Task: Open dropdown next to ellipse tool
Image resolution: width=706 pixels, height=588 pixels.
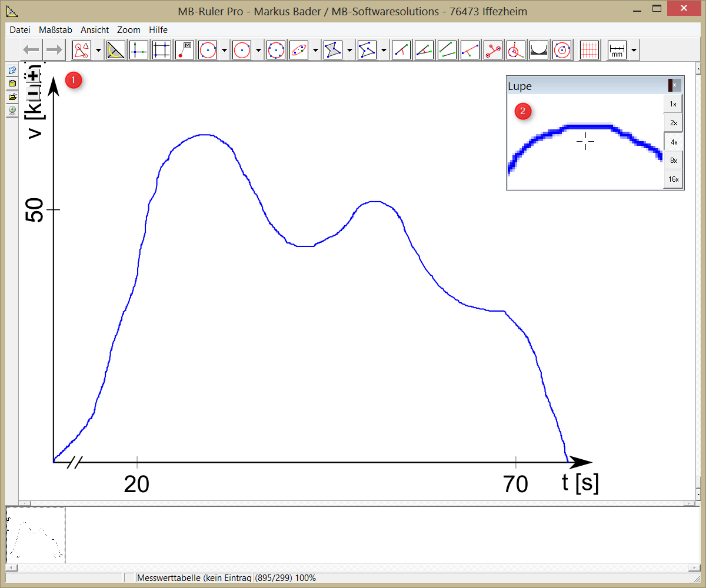Action: point(315,51)
